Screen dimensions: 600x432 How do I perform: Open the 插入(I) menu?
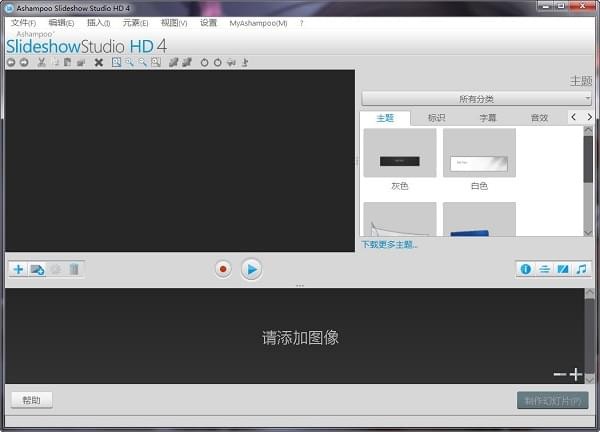99,23
